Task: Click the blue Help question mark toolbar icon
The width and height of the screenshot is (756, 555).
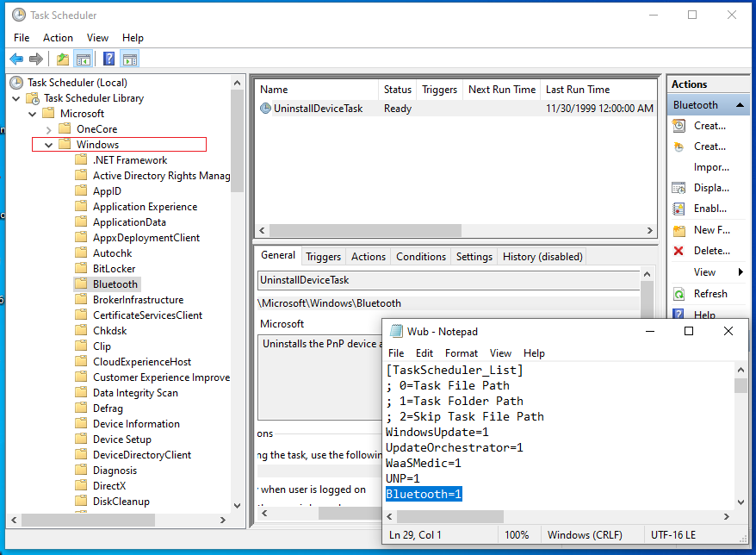Action: 108,59
